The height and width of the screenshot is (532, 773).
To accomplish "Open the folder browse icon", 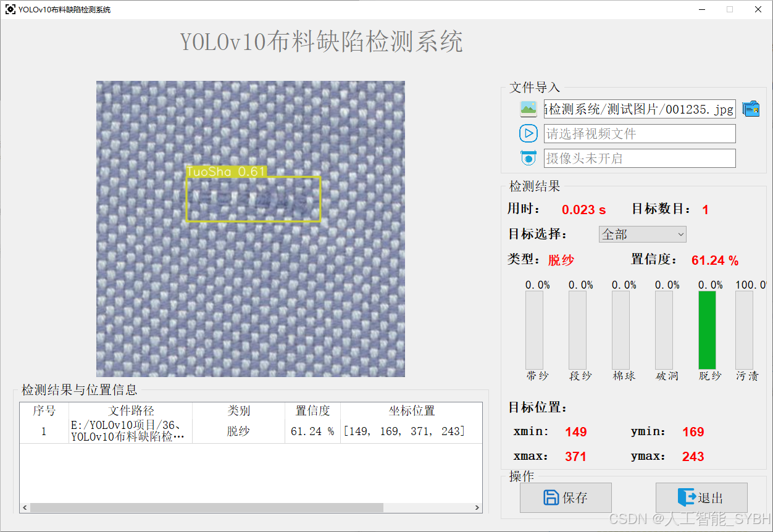I will 751,109.
